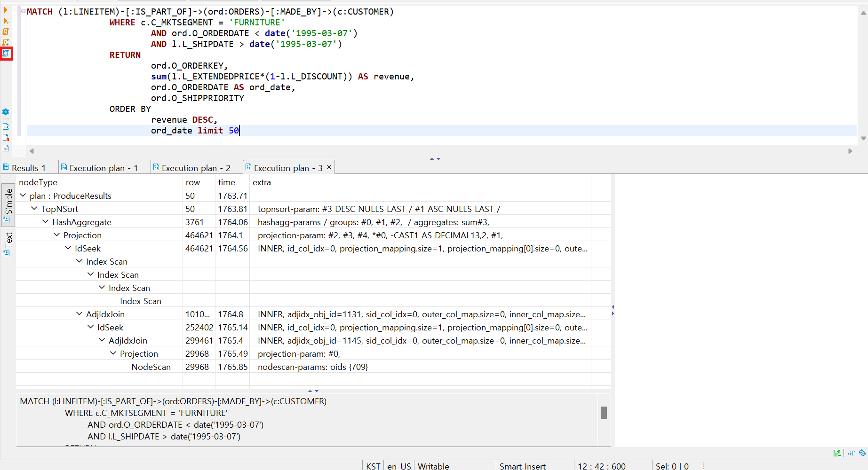Viewport: 868px width, 470px height.
Task: Collapse the TopNSort tree node
Action: [34, 209]
